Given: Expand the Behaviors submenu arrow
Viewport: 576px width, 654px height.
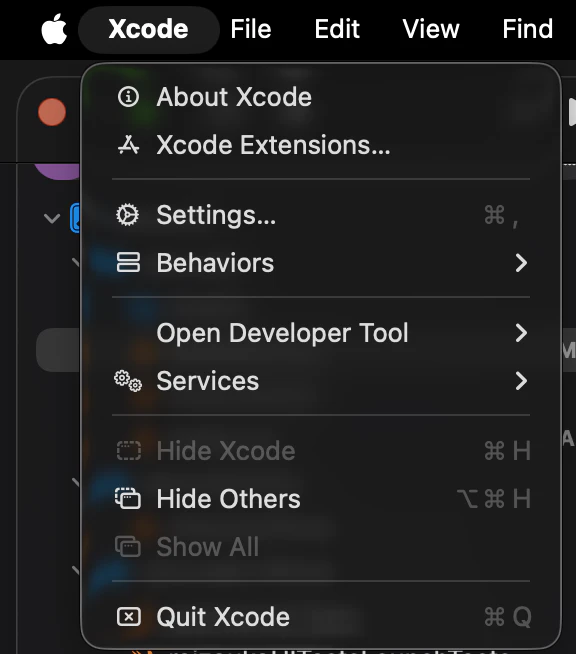Looking at the screenshot, I should tap(521, 263).
